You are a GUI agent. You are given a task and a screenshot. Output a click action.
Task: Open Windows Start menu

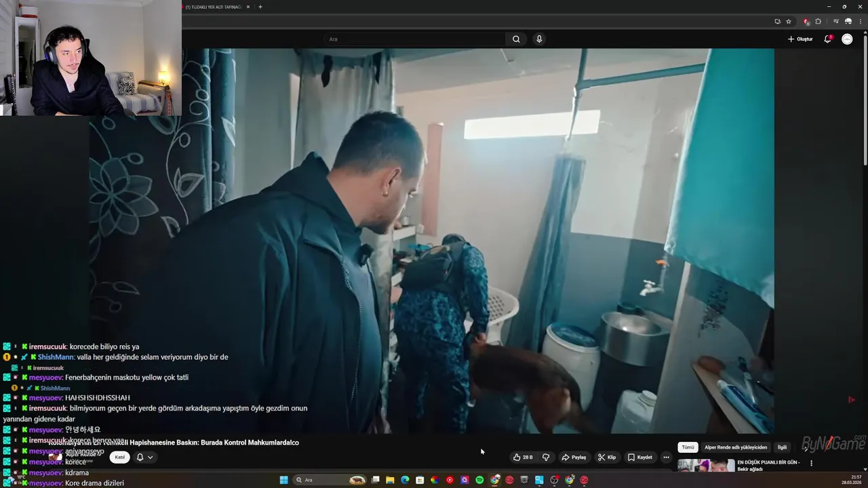point(284,480)
